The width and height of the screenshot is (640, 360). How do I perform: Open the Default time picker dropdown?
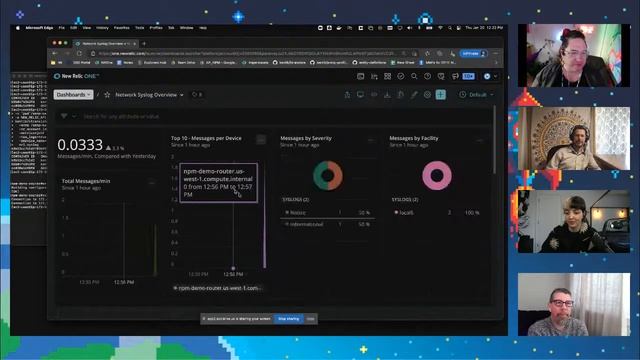point(476,95)
